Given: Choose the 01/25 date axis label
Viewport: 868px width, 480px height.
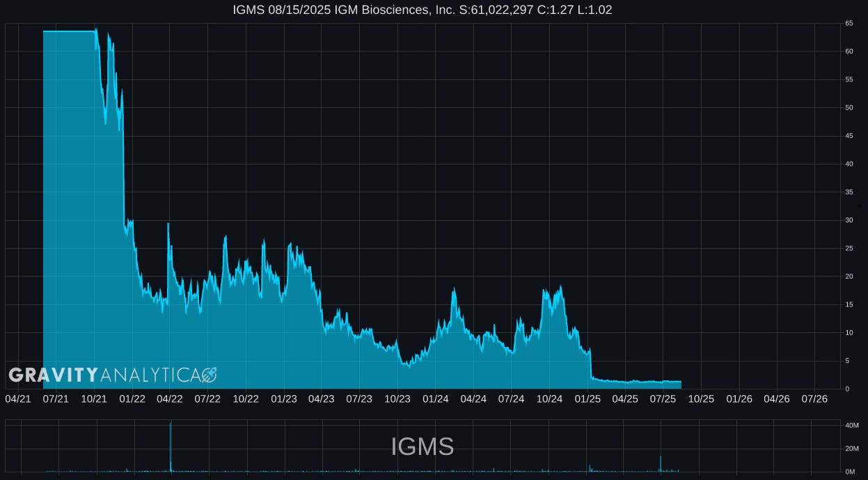Looking at the screenshot, I should [x=588, y=399].
